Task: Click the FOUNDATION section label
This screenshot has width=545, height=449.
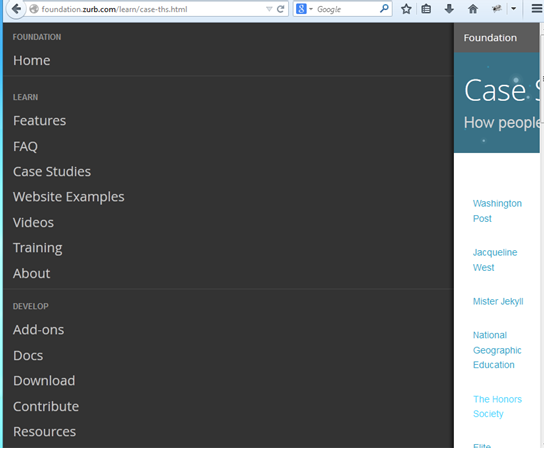Action: click(x=37, y=37)
